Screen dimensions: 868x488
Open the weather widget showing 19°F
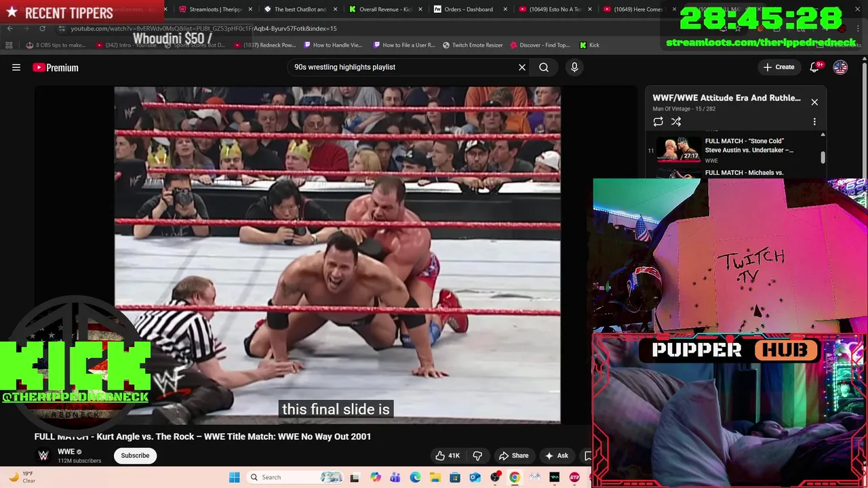[x=22, y=477]
